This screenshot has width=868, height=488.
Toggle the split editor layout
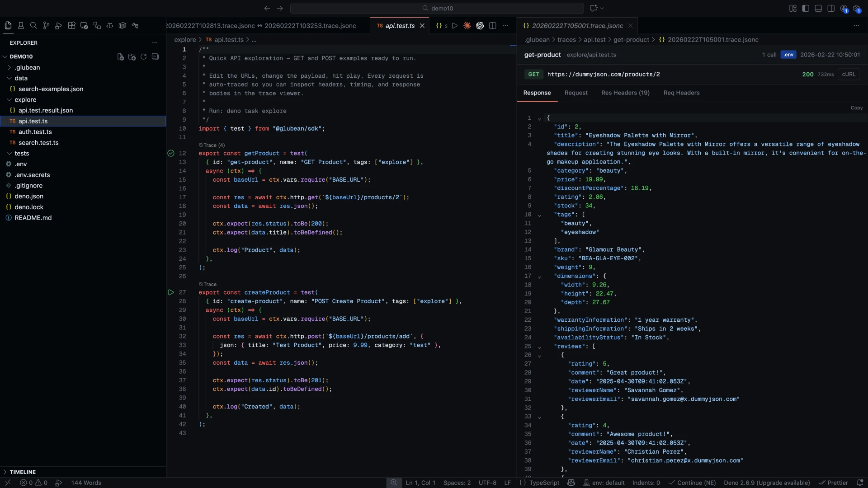click(x=492, y=26)
